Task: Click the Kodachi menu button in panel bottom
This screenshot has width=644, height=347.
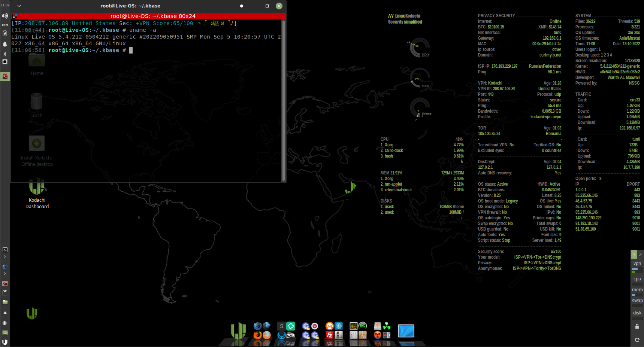Action: [x=5, y=342]
